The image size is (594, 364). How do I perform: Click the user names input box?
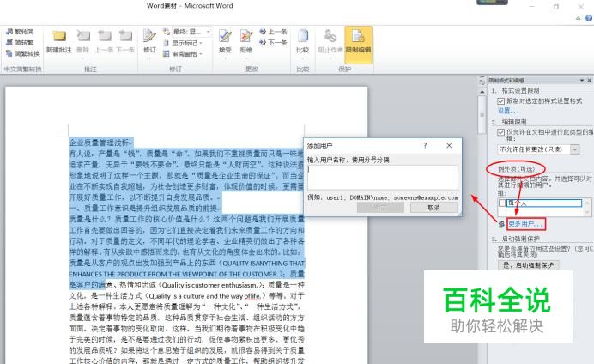click(x=383, y=177)
